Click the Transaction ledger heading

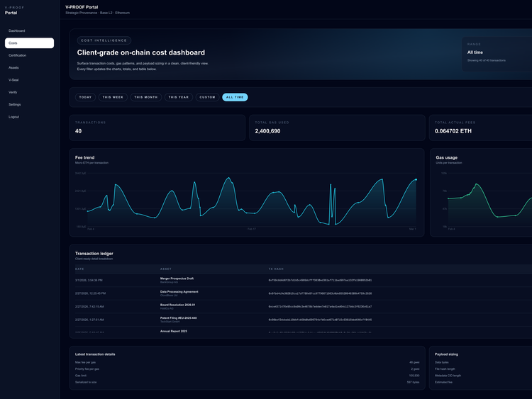[x=94, y=254]
